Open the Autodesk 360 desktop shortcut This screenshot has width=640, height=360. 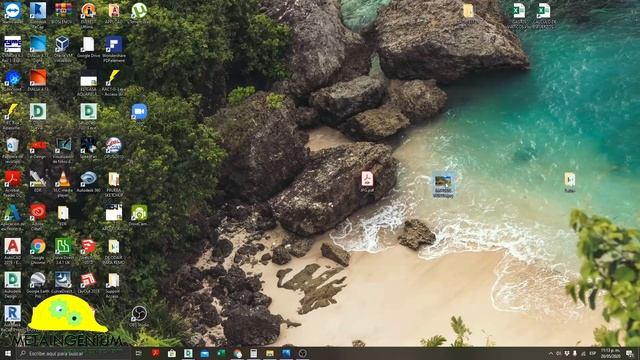pos(88,179)
